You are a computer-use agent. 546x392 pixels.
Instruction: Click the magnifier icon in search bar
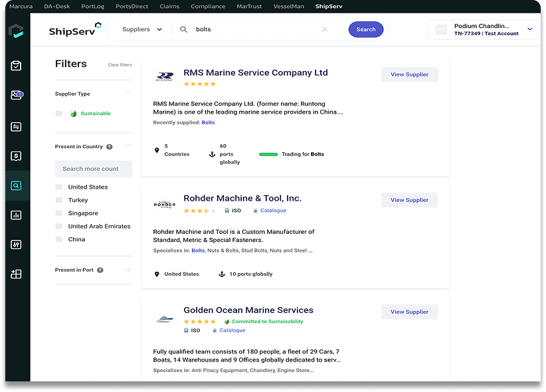[183, 29]
